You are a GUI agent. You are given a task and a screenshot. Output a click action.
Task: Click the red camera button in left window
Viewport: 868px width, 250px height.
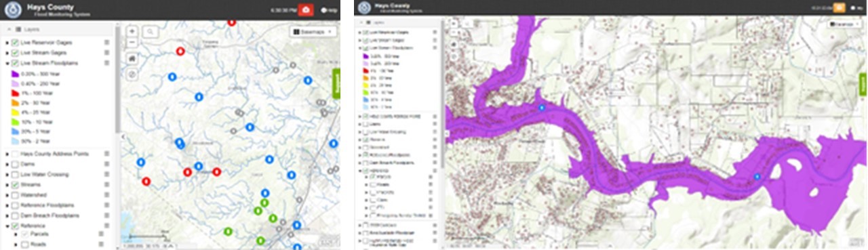click(306, 10)
